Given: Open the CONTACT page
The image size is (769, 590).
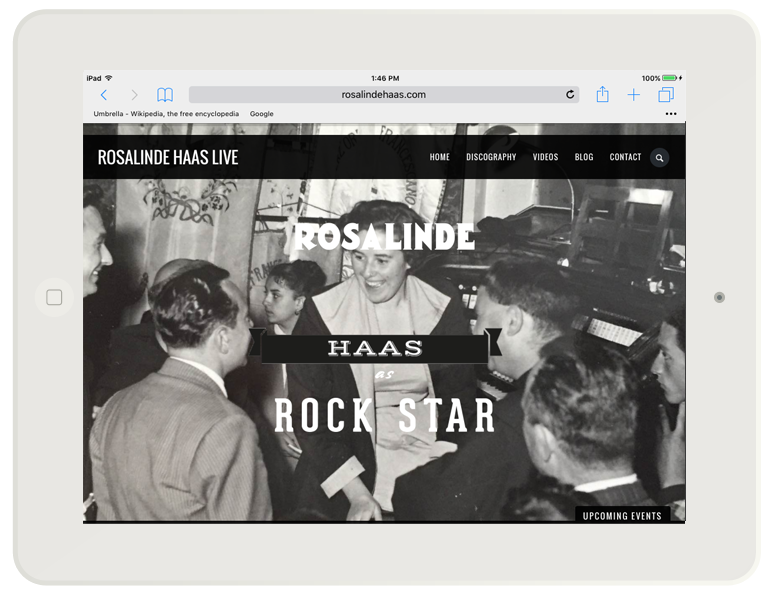Looking at the screenshot, I should [x=625, y=157].
